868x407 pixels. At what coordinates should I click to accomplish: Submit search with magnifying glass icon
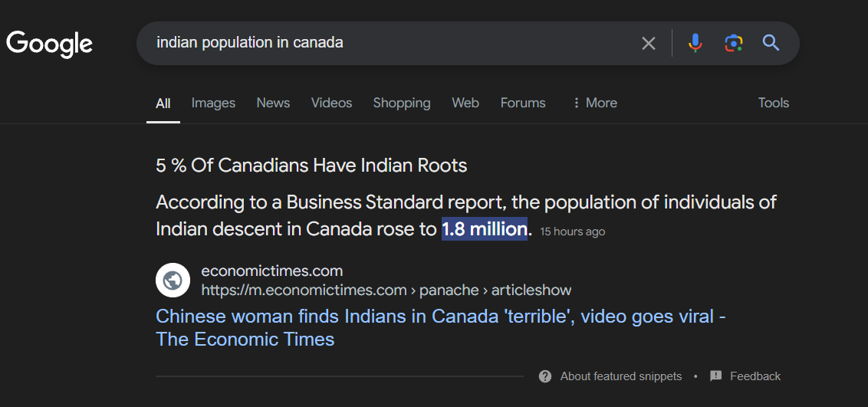tap(771, 43)
